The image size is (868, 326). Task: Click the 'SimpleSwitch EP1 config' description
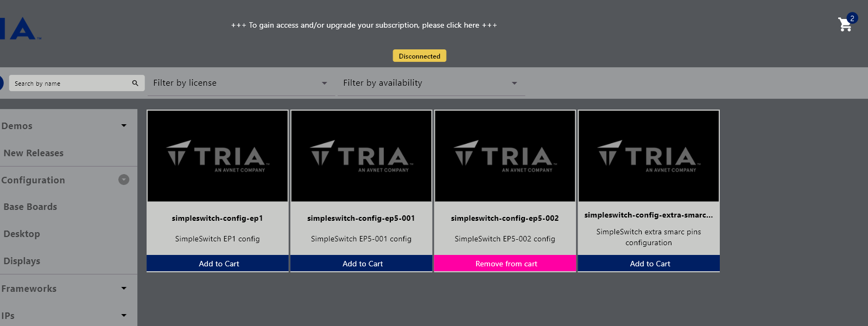[x=218, y=239]
